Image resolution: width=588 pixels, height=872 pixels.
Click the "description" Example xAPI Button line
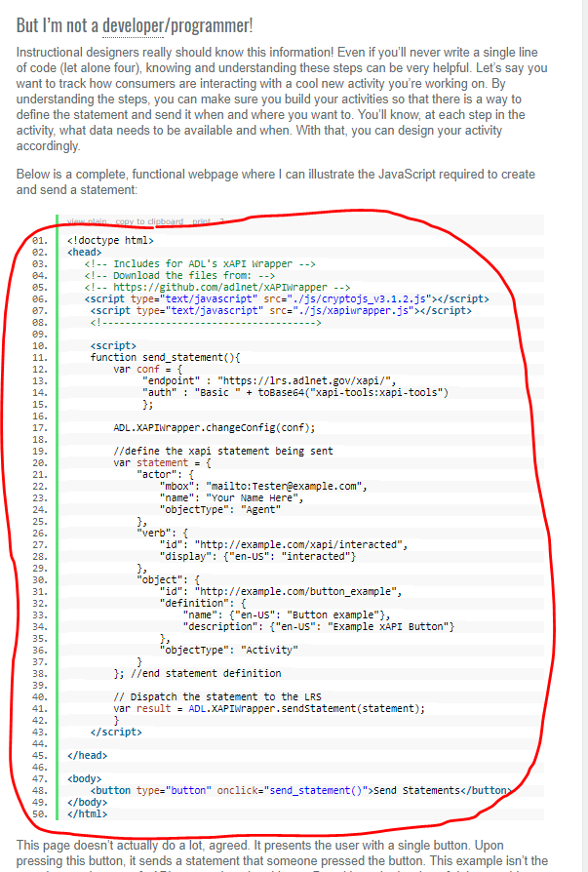pyautogui.click(x=319, y=625)
